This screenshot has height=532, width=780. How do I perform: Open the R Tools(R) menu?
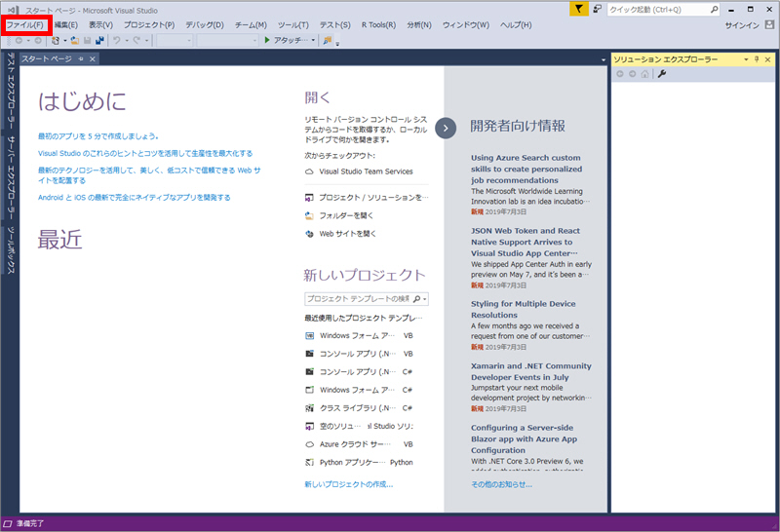click(378, 25)
